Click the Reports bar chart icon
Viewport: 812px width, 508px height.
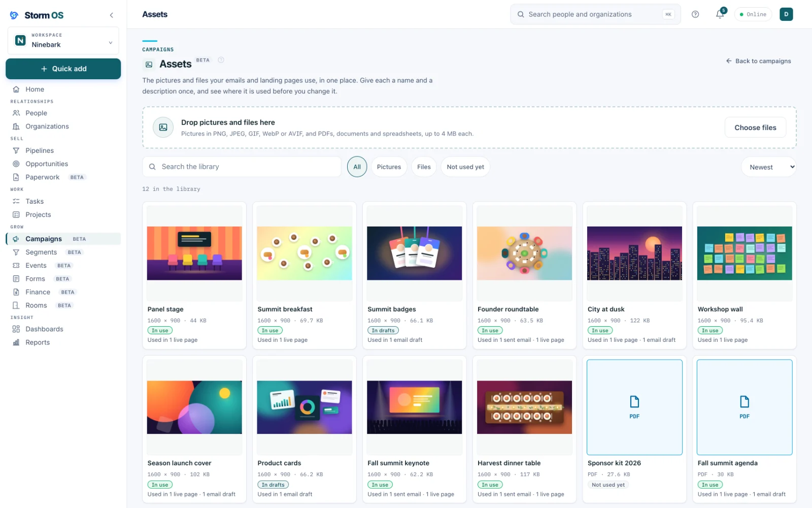coord(16,342)
